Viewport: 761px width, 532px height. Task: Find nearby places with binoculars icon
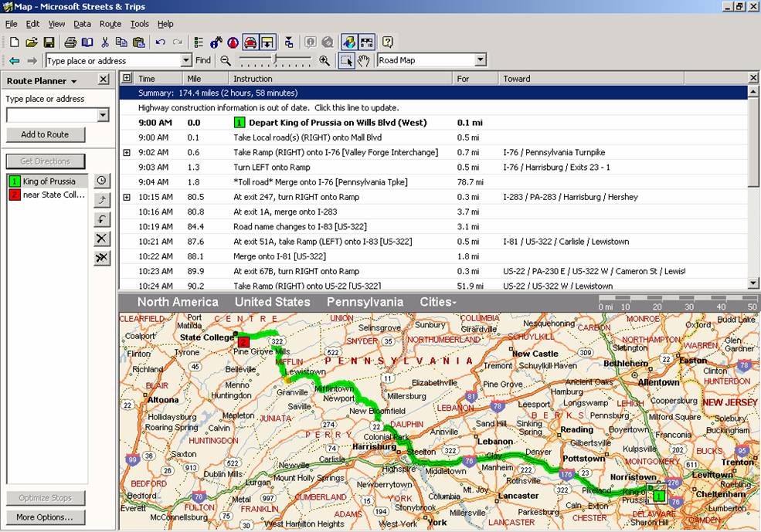click(x=216, y=42)
